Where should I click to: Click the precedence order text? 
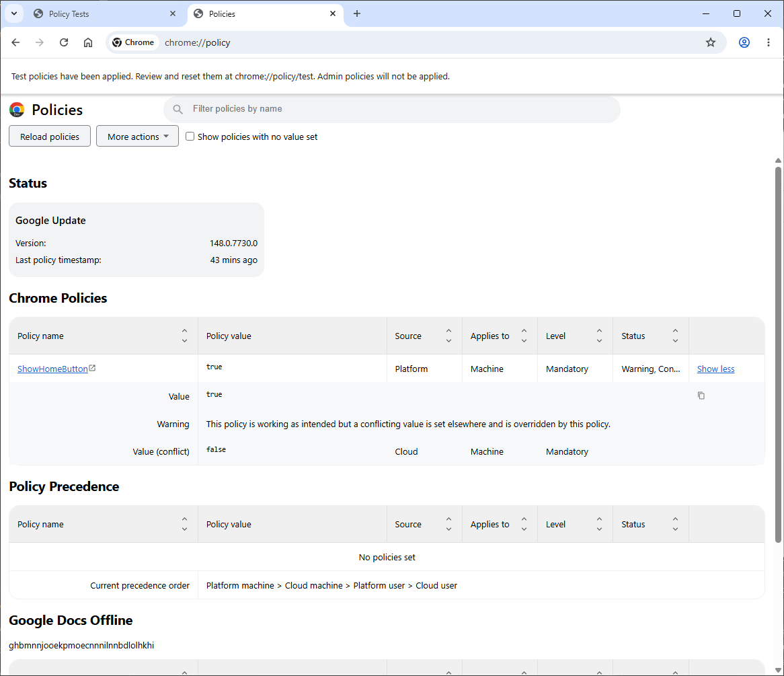pos(331,585)
